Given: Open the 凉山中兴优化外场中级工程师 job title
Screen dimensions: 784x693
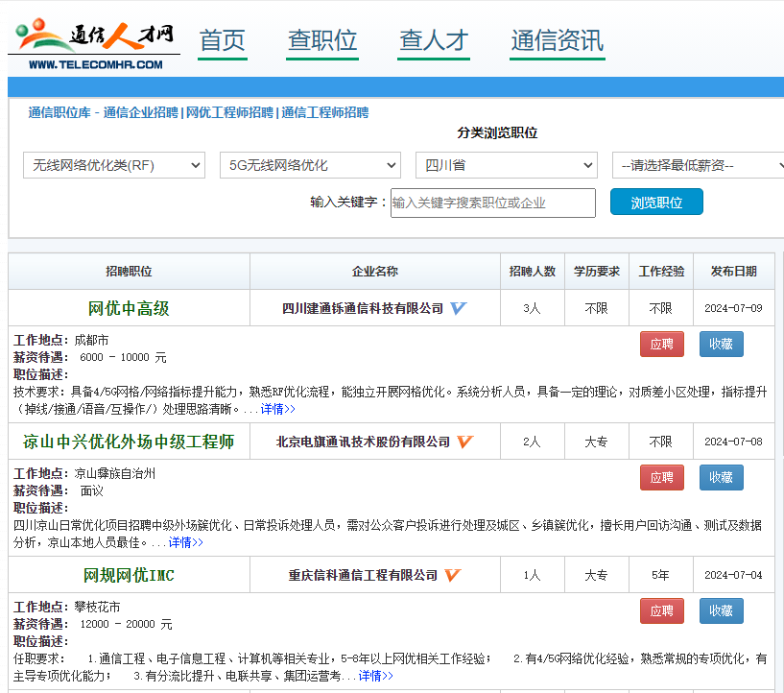Looking at the screenshot, I should [x=129, y=442].
